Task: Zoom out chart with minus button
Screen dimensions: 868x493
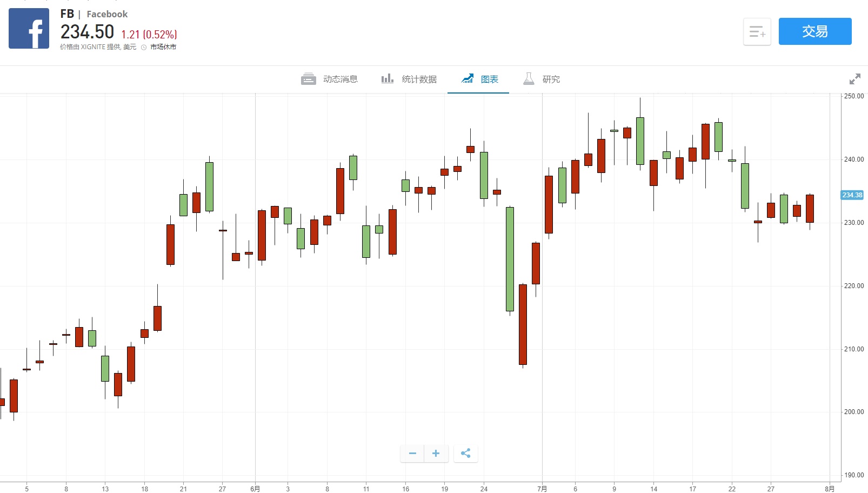Action: coord(412,453)
